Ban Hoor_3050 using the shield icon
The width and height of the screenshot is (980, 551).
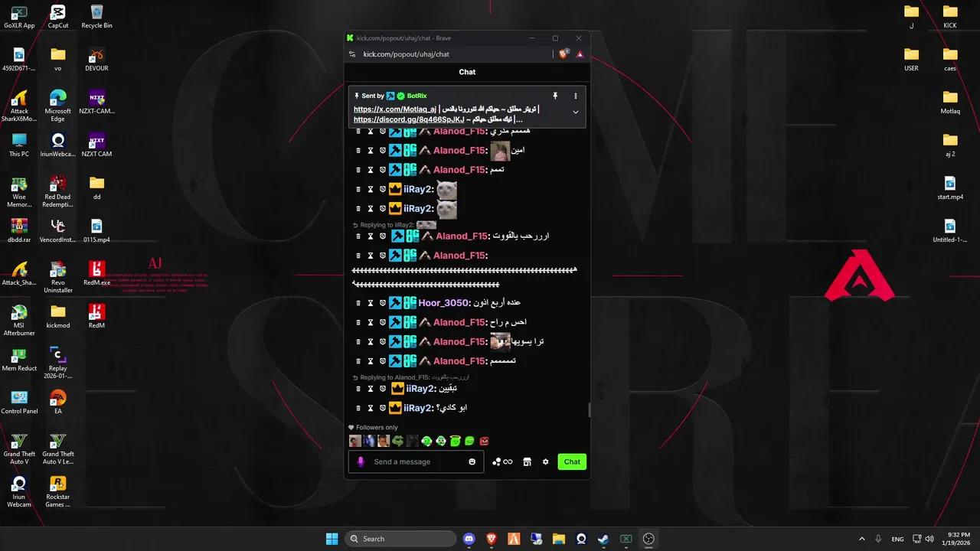coord(383,303)
